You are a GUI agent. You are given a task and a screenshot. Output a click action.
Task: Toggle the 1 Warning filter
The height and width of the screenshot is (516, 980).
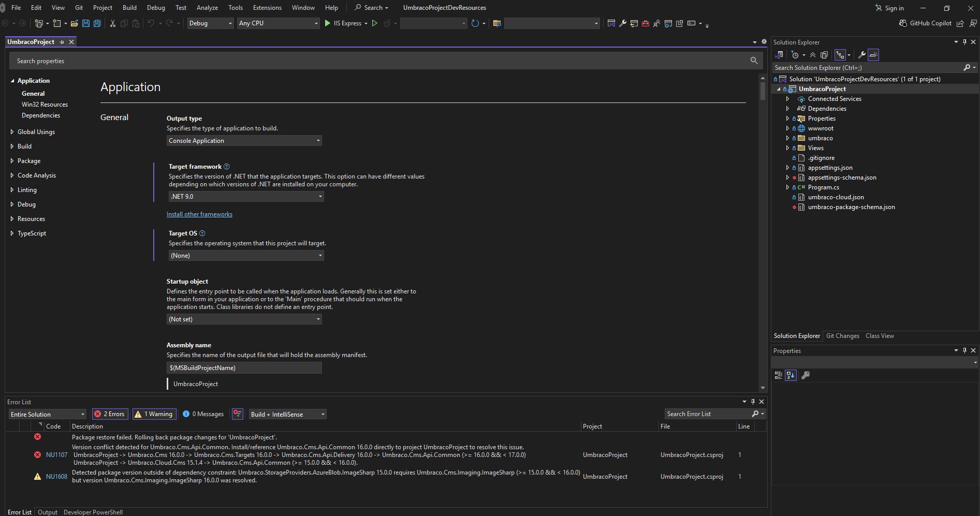pos(154,414)
